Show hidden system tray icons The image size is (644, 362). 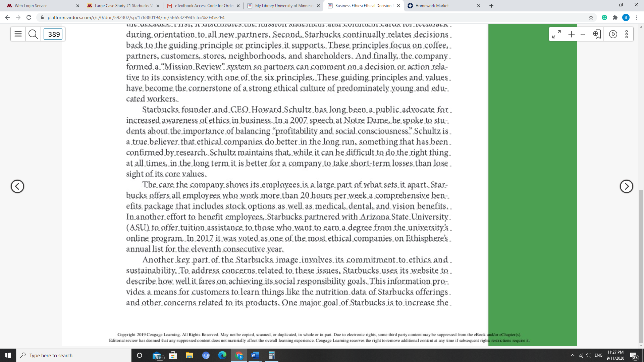(573, 355)
